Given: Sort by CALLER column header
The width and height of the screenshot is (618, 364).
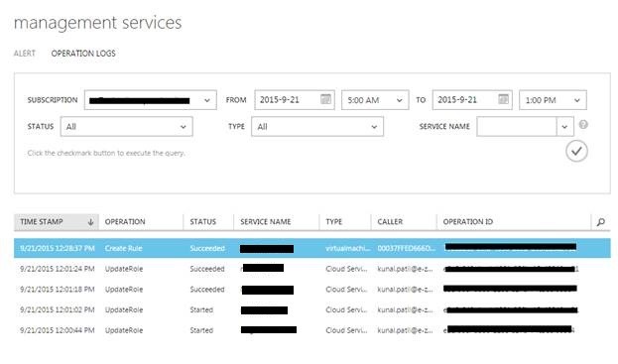Looking at the screenshot, I should tap(390, 222).
